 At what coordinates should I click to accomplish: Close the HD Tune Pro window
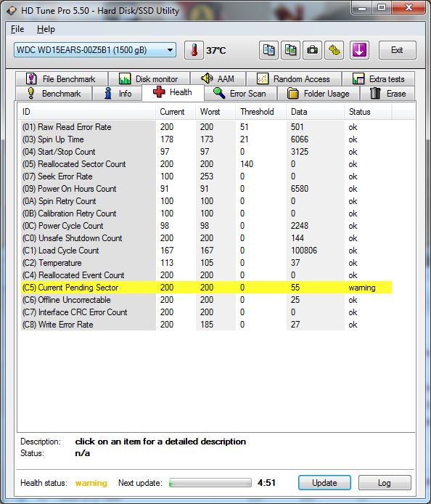point(409,7)
